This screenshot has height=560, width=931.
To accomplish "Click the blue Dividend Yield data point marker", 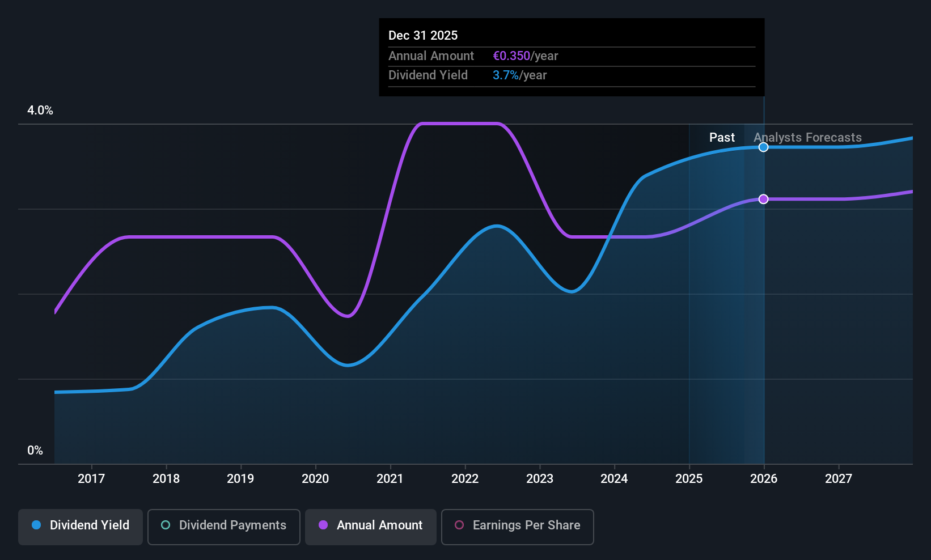I will (x=764, y=147).
